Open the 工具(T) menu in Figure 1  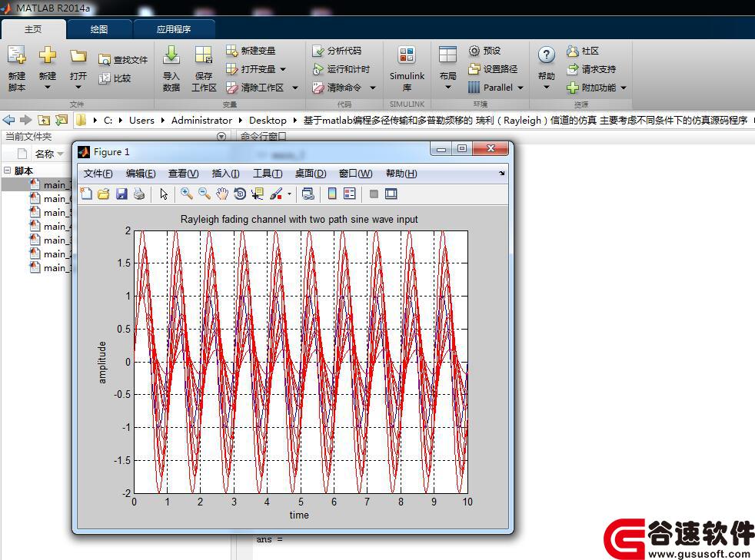tap(268, 173)
